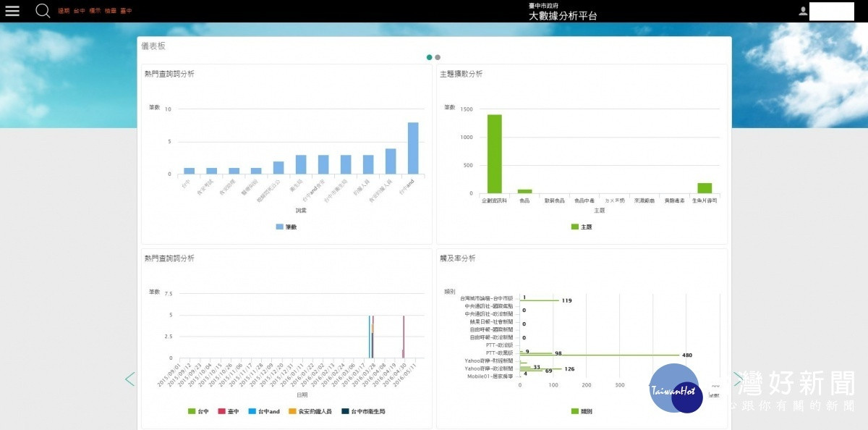Image resolution: width=868 pixels, height=430 pixels.
Task: Click the first red keyword link in the header
Action: click(64, 11)
